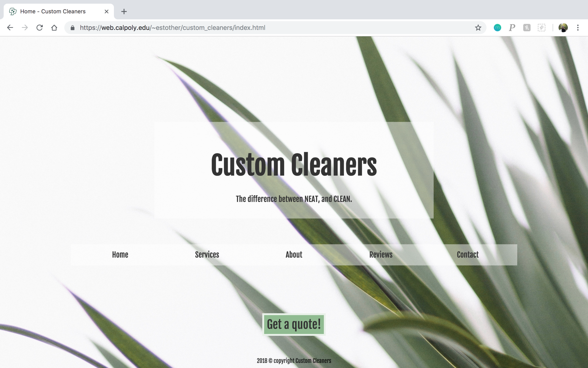View site info via the padlock icon
This screenshot has width=588, height=368.
coord(72,28)
